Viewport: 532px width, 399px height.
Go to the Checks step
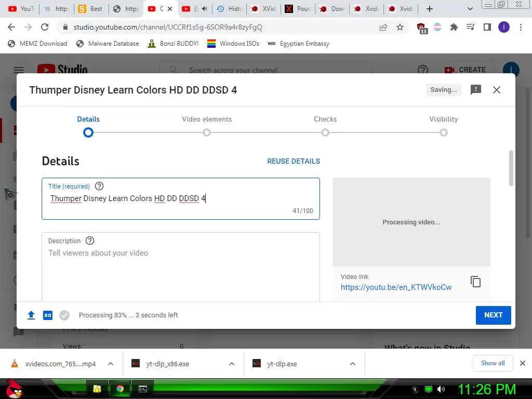pos(325,126)
